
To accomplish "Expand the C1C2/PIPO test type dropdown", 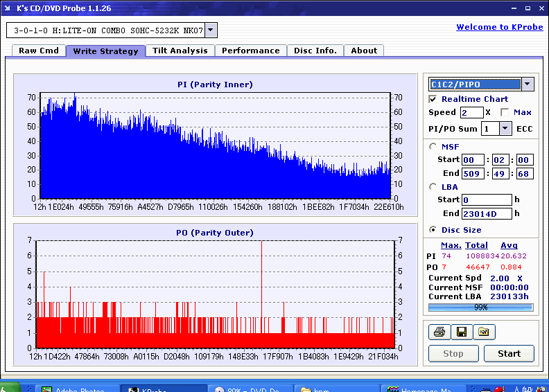I will click(x=527, y=84).
